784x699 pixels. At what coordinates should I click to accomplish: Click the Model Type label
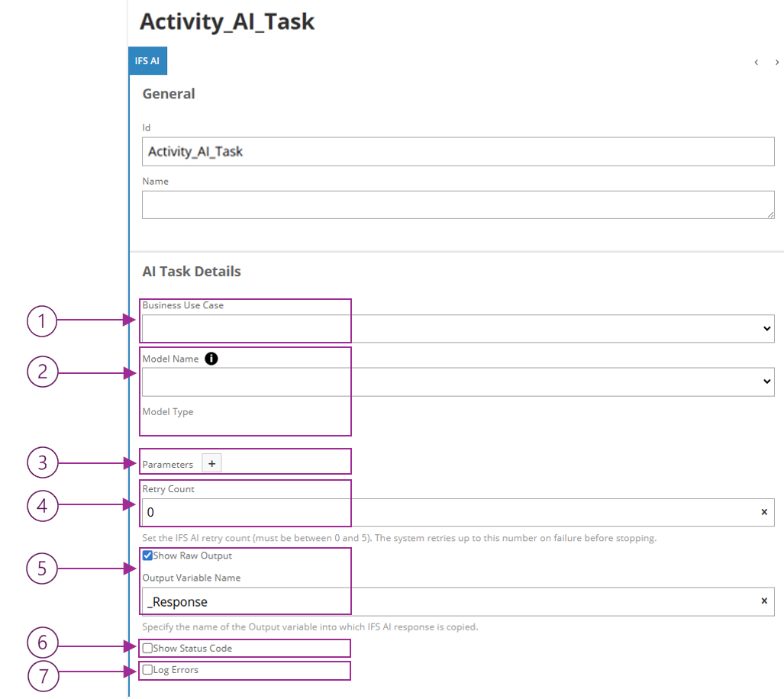[x=167, y=412]
